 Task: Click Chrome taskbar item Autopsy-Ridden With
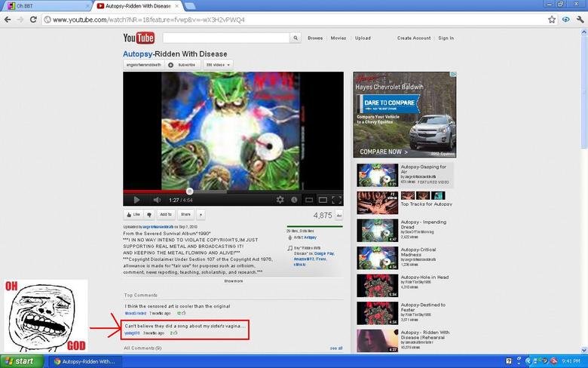tap(84, 362)
